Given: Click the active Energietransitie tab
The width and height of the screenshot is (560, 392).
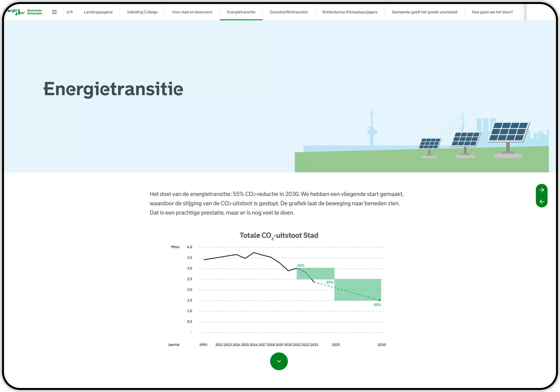Looking at the screenshot, I should click(241, 12).
